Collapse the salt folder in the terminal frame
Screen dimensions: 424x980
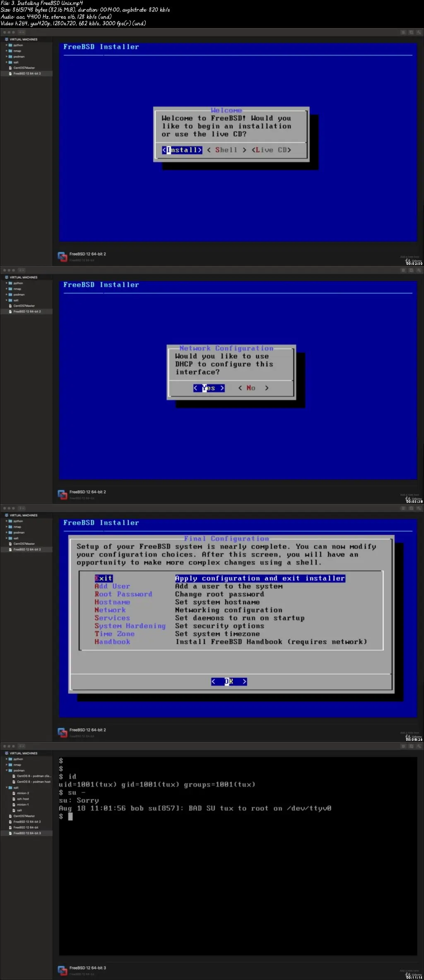(x=7, y=788)
